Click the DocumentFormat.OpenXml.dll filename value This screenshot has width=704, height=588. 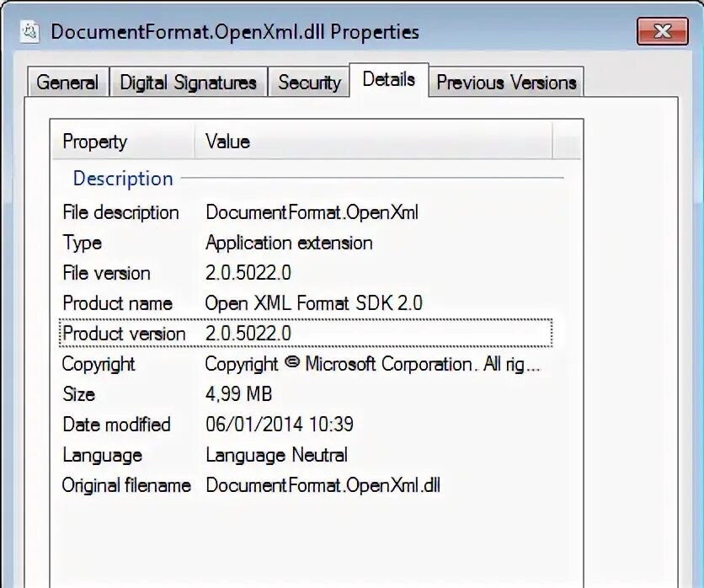[x=323, y=485]
